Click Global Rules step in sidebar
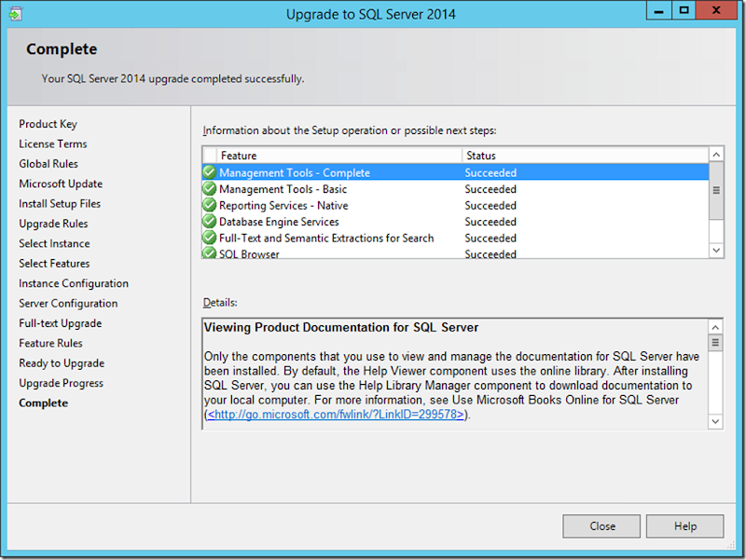The width and height of the screenshot is (746, 560). pyautogui.click(x=48, y=164)
